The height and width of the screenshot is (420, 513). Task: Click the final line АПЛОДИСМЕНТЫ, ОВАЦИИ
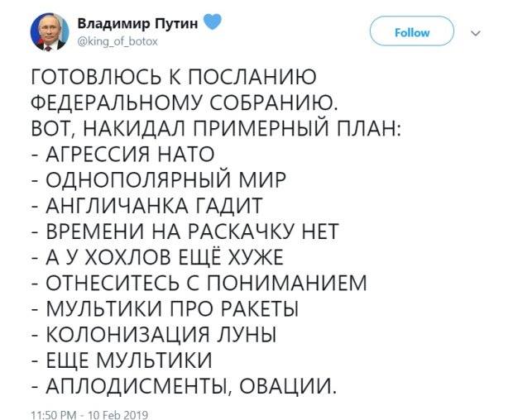[x=184, y=385]
